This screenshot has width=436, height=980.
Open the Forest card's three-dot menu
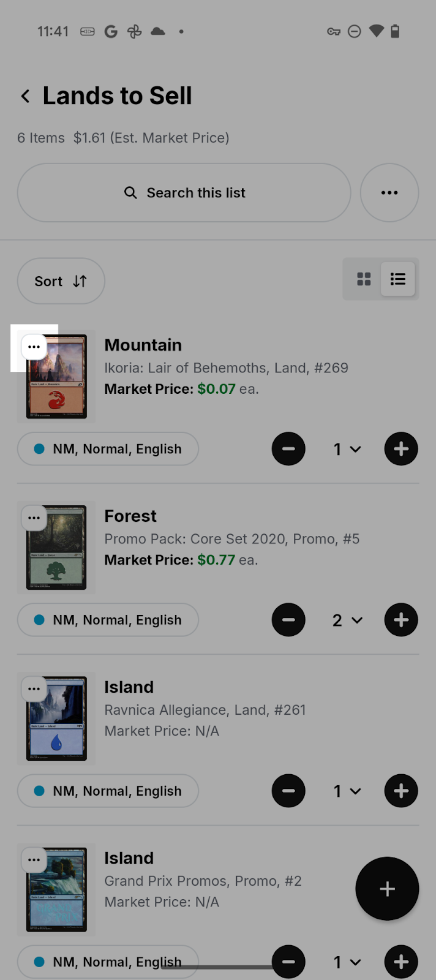coord(34,518)
